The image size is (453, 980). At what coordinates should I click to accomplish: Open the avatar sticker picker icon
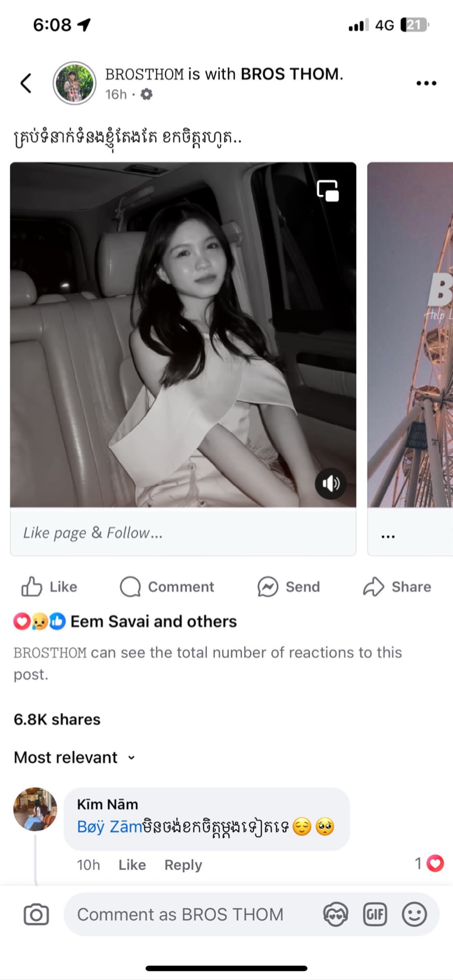(x=336, y=914)
